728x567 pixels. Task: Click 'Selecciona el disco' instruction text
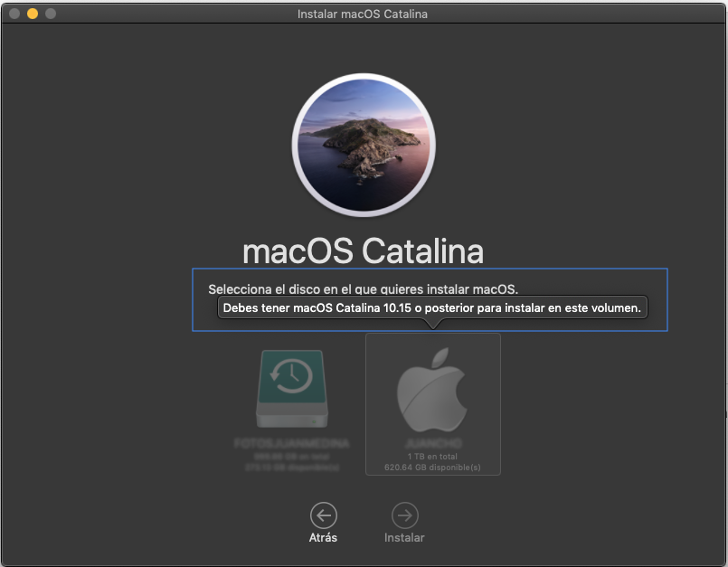363,289
